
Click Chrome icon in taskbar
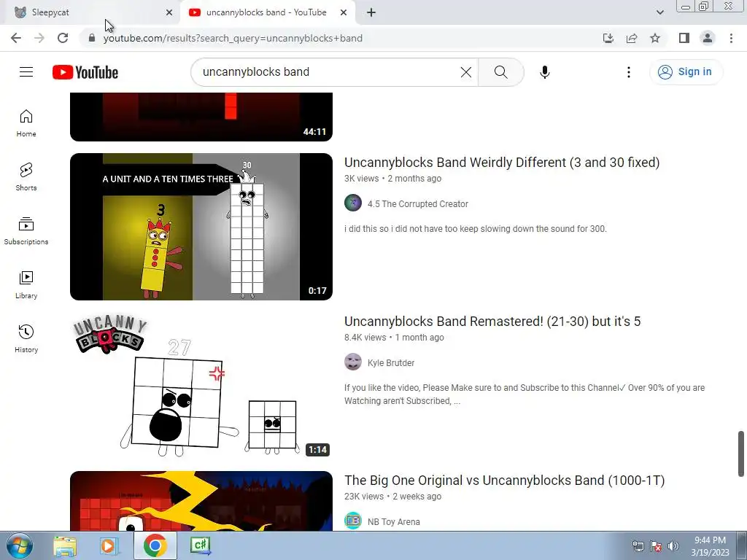click(x=155, y=545)
